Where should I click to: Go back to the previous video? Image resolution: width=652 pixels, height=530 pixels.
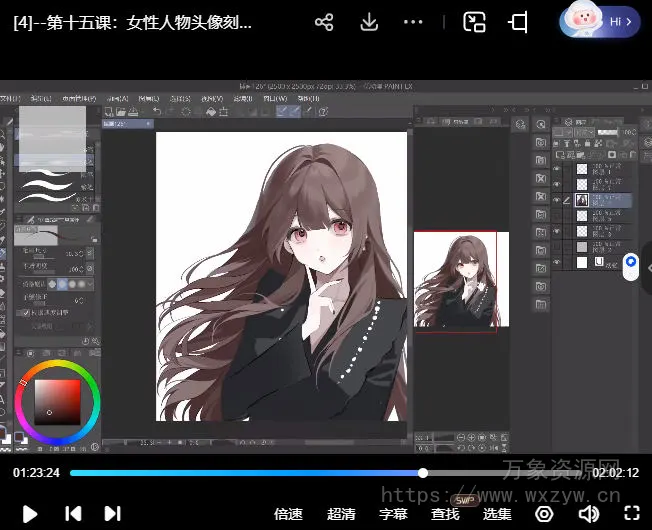click(73, 514)
